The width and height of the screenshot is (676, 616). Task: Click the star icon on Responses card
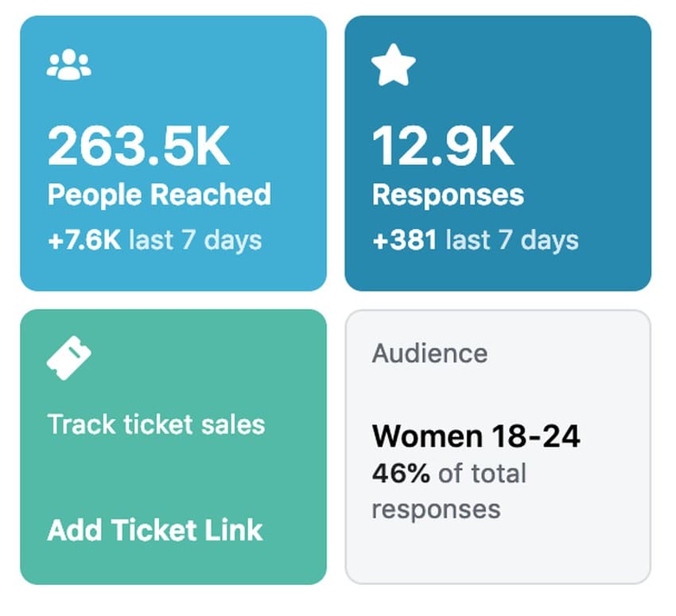(x=394, y=67)
